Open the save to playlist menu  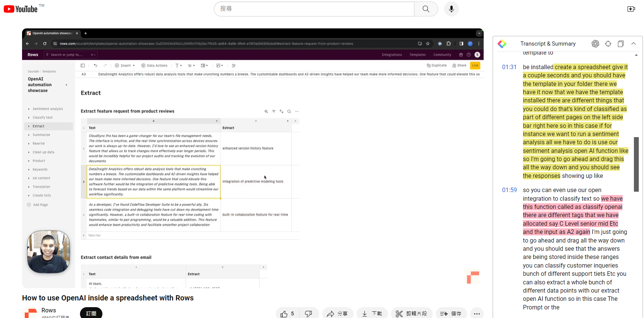pos(451,314)
